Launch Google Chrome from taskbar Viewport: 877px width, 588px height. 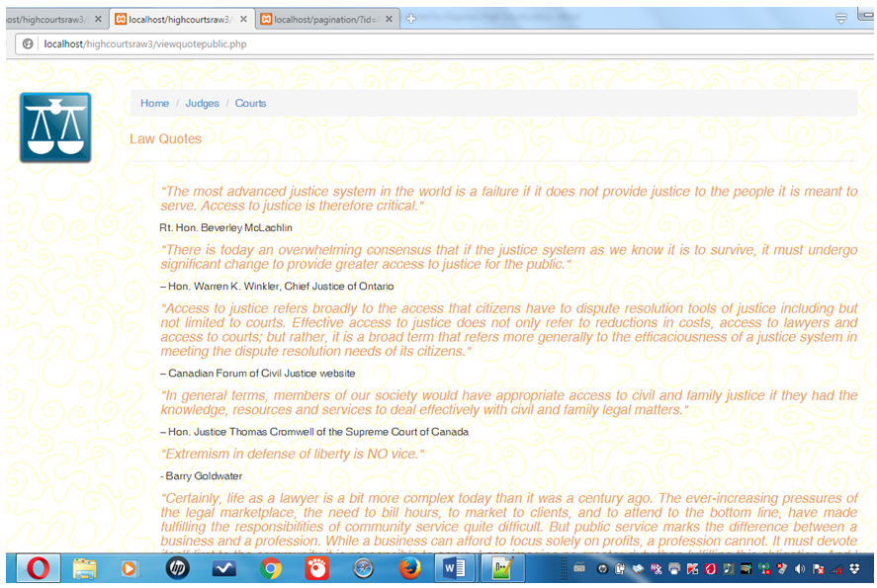pos(271,568)
